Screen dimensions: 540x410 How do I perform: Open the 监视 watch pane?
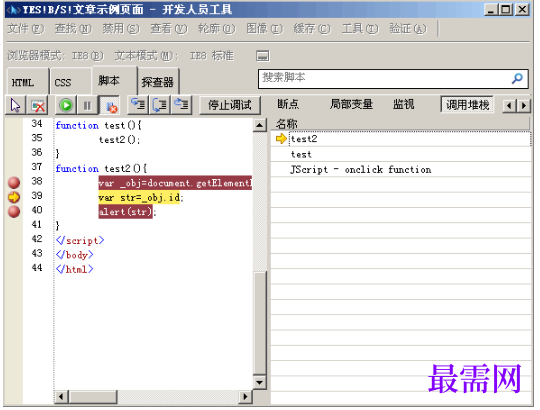pos(403,104)
